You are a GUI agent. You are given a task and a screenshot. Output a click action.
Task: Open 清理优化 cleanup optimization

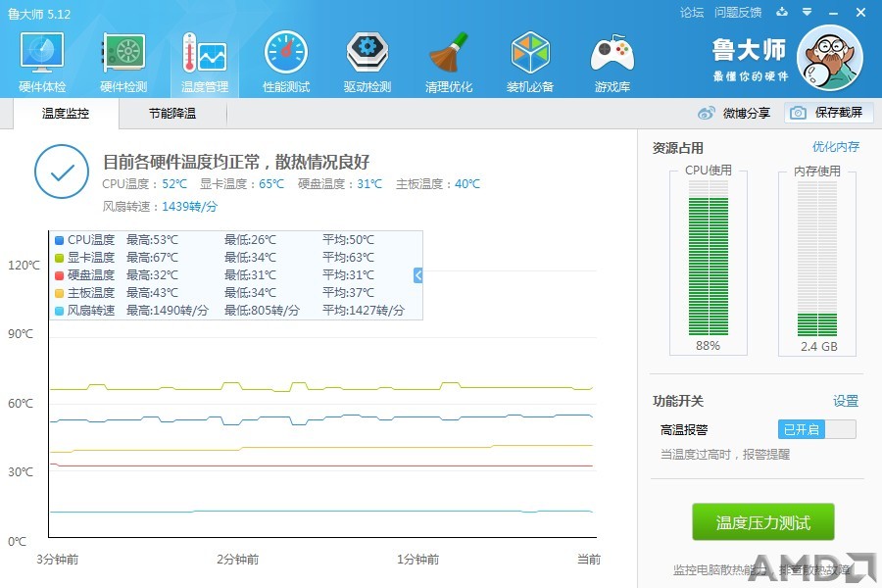click(x=449, y=63)
